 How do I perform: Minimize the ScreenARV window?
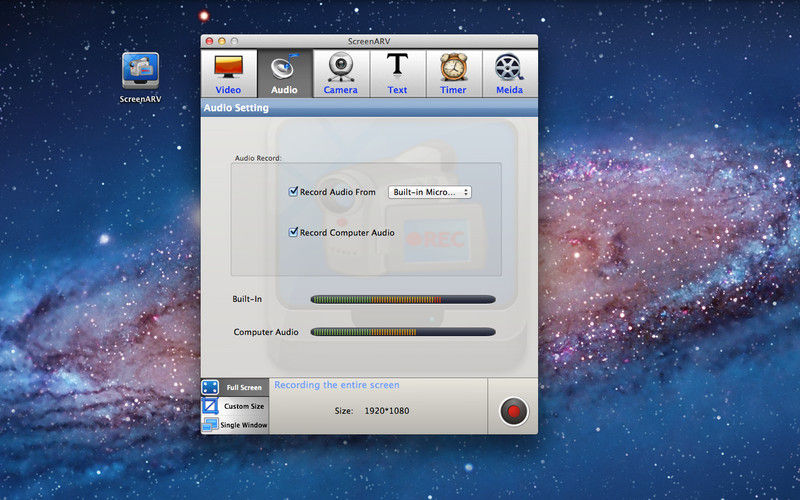(x=222, y=41)
